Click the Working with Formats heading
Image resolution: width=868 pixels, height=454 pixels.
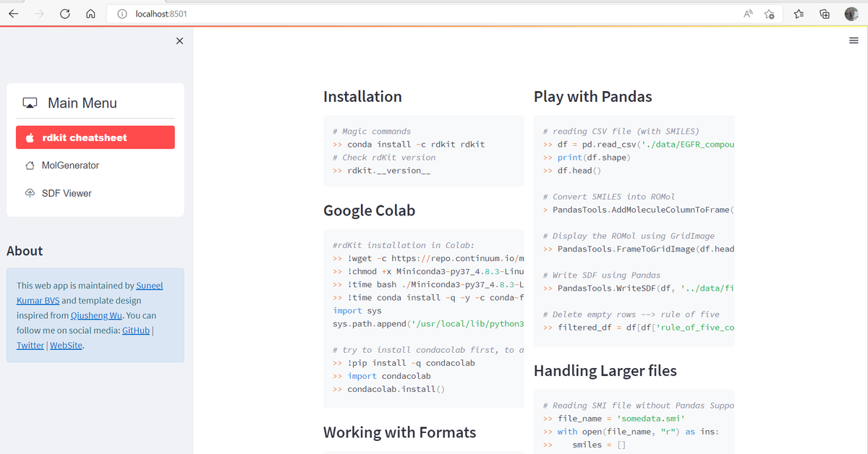coord(399,432)
